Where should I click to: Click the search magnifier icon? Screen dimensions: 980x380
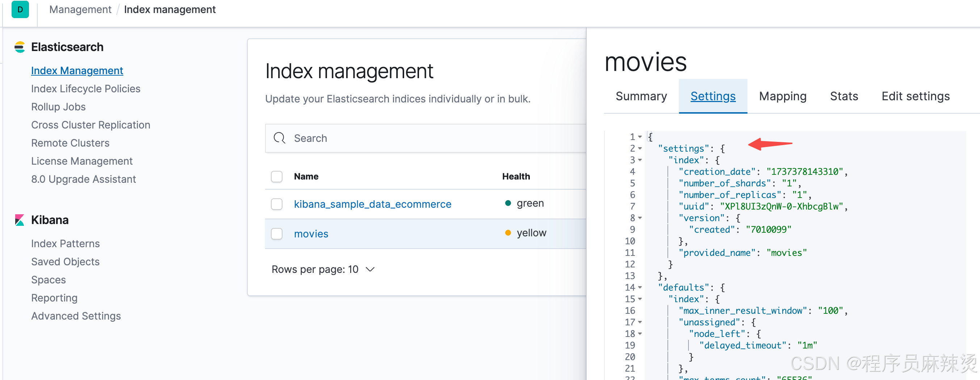pos(280,138)
